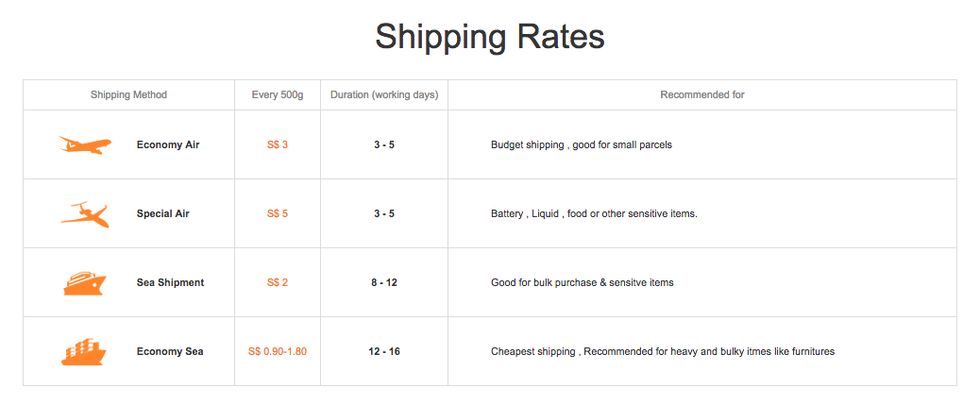Click the 8 - 12 duration cell
Screen dimensions: 980x405
tap(384, 283)
